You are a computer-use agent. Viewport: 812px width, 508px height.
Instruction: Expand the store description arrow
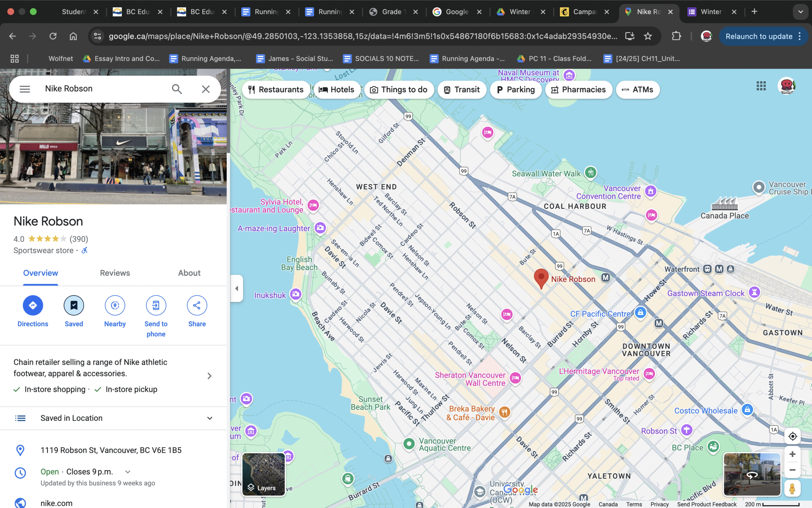tap(209, 376)
